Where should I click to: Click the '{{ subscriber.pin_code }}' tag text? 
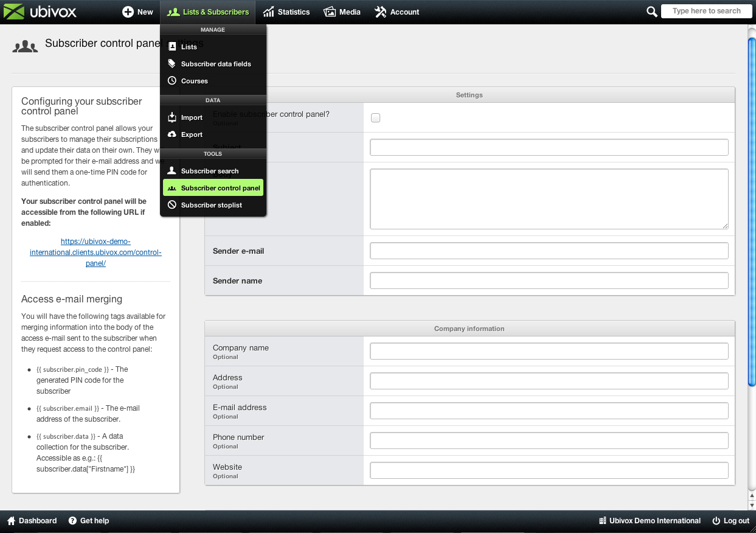click(x=73, y=369)
